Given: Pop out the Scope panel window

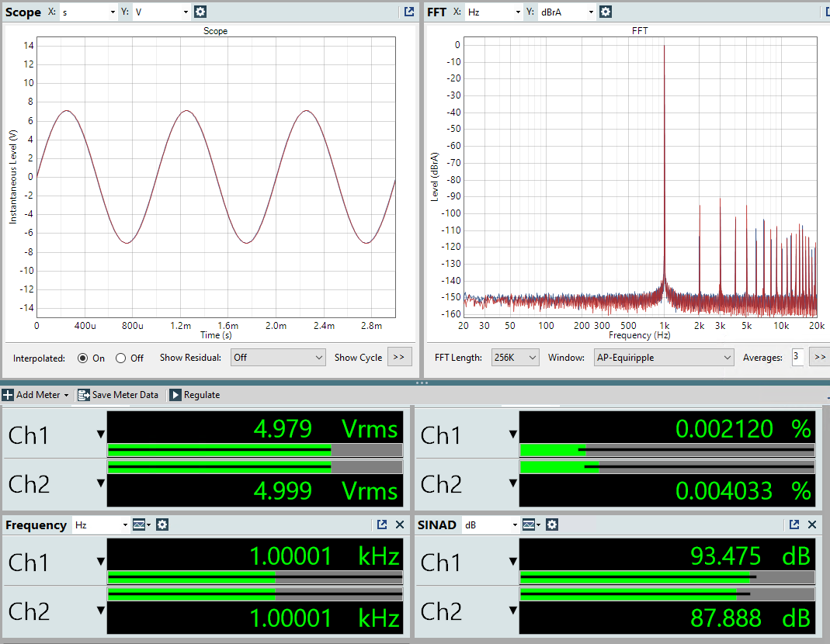Looking at the screenshot, I should coord(409,12).
